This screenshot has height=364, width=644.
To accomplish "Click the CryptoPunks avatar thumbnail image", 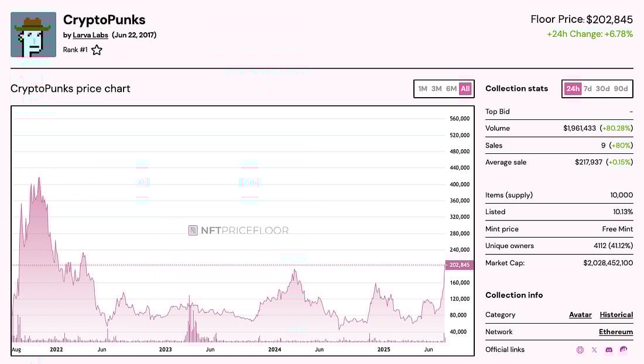I will (x=33, y=35).
